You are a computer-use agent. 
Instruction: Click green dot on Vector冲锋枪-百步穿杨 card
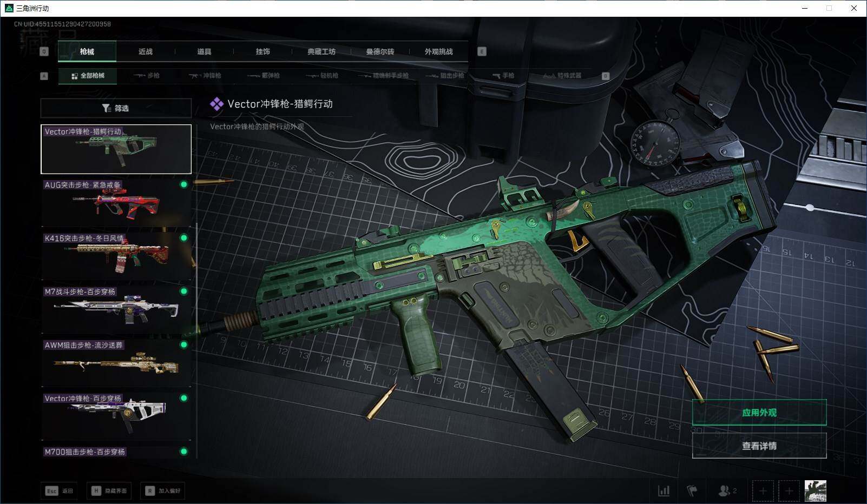point(184,398)
